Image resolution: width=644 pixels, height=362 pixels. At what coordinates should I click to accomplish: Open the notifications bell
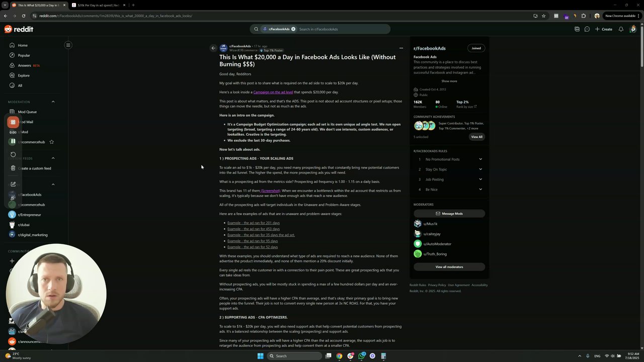point(621,29)
